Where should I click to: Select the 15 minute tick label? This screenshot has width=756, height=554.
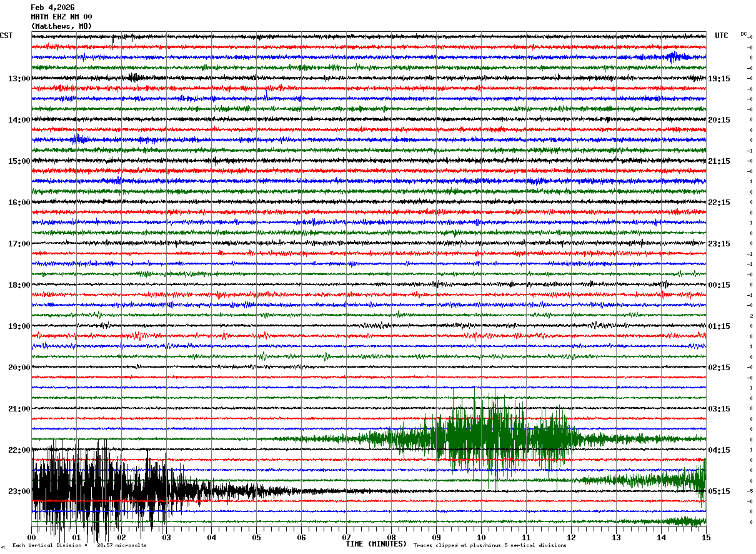point(706,537)
